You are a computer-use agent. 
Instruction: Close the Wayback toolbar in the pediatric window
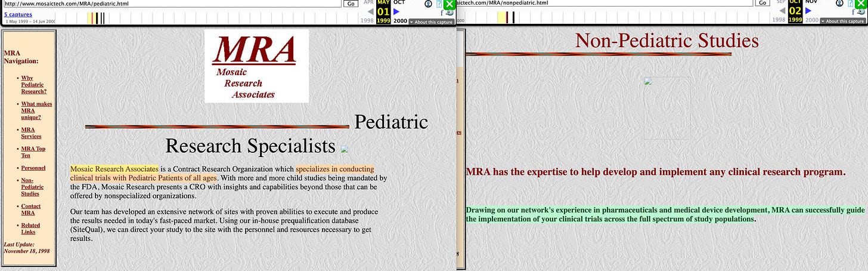tap(449, 4)
